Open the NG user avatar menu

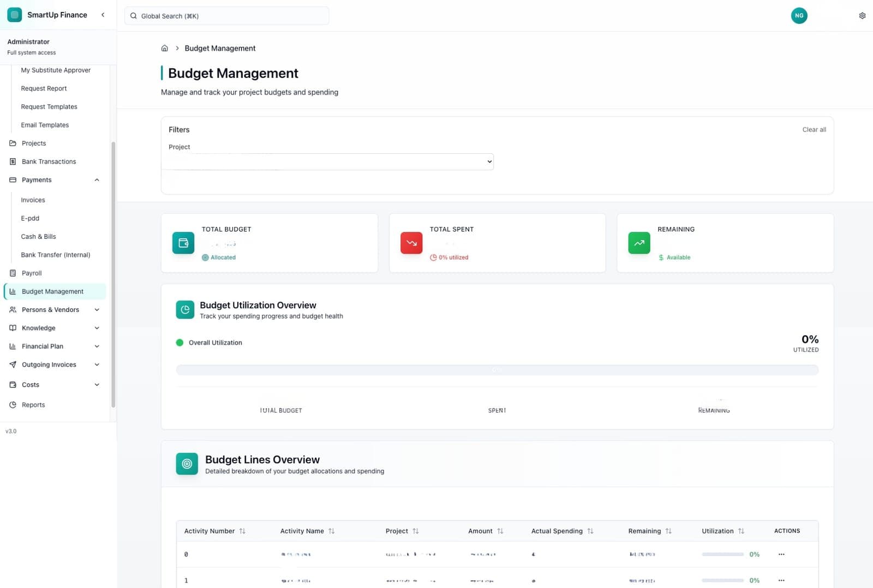pos(799,15)
